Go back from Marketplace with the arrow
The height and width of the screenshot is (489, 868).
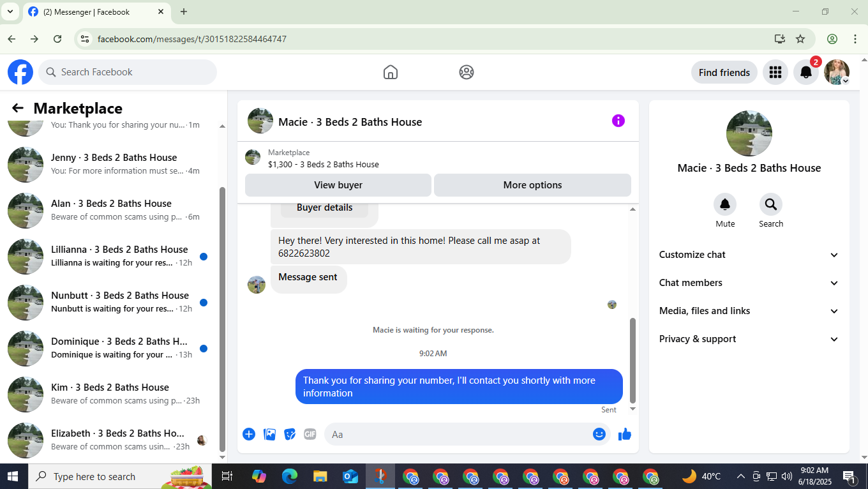point(18,109)
